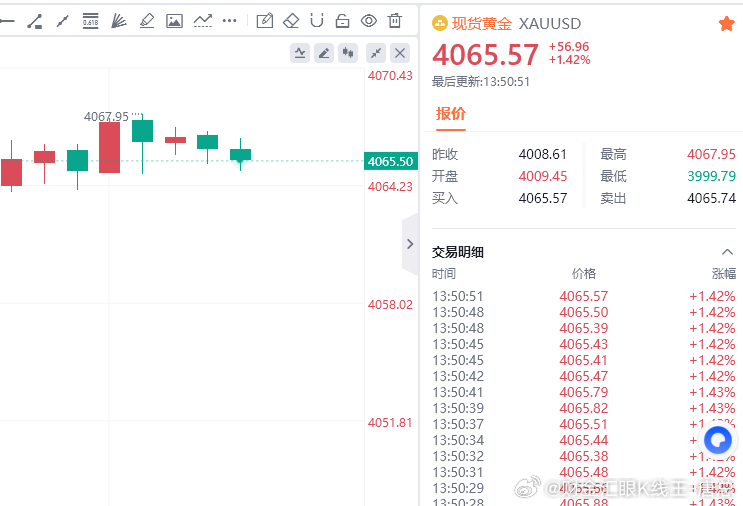This screenshot has height=506, width=743.
Task: Click the 卖出 price 4065.74
Action: click(x=711, y=198)
